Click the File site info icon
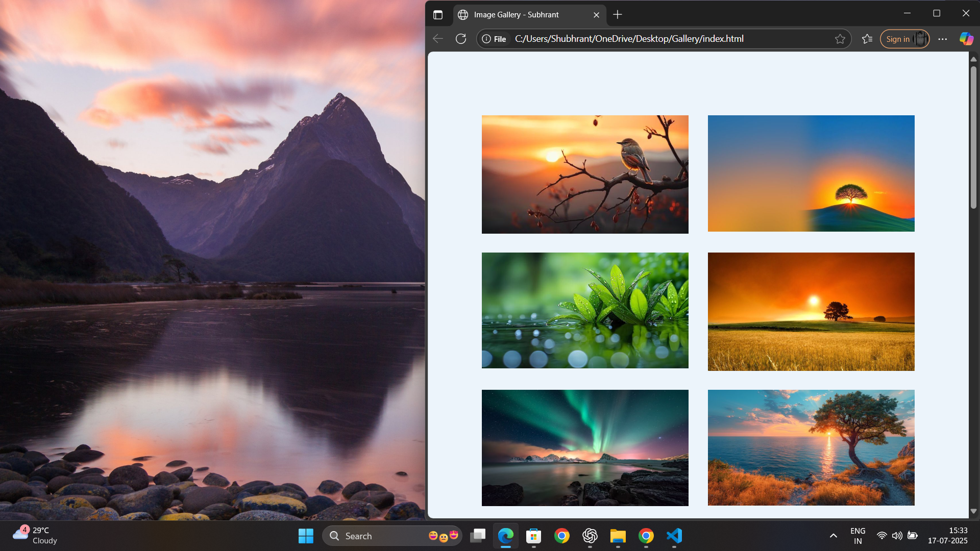This screenshot has height=551, width=980. [x=494, y=39]
